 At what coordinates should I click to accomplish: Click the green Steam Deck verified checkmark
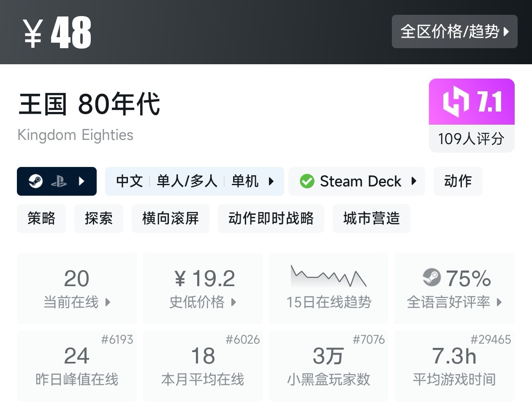(x=307, y=181)
